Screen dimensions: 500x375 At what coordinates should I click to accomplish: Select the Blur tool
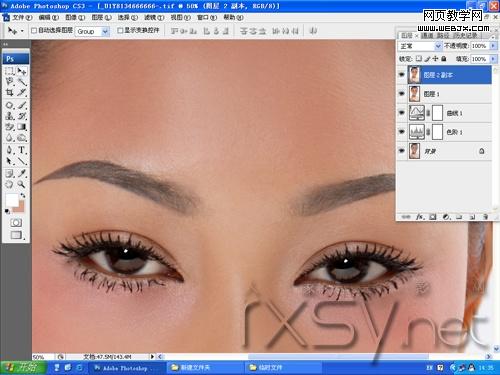coord(10,137)
